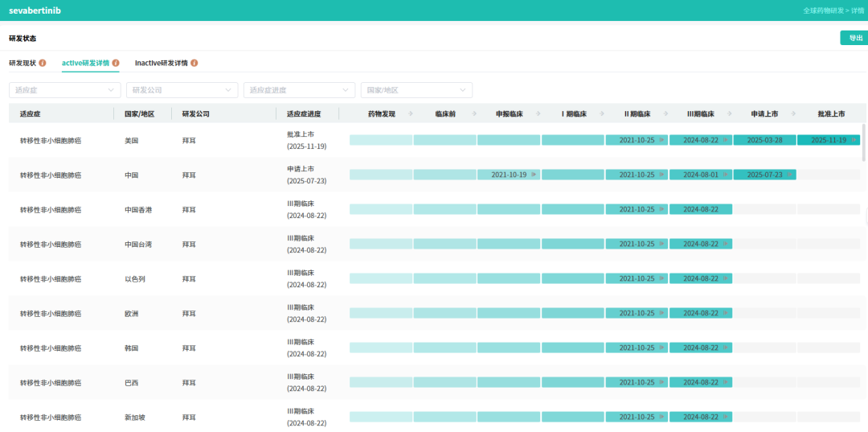Click small icon beside 2024-08-01 date

pos(725,175)
